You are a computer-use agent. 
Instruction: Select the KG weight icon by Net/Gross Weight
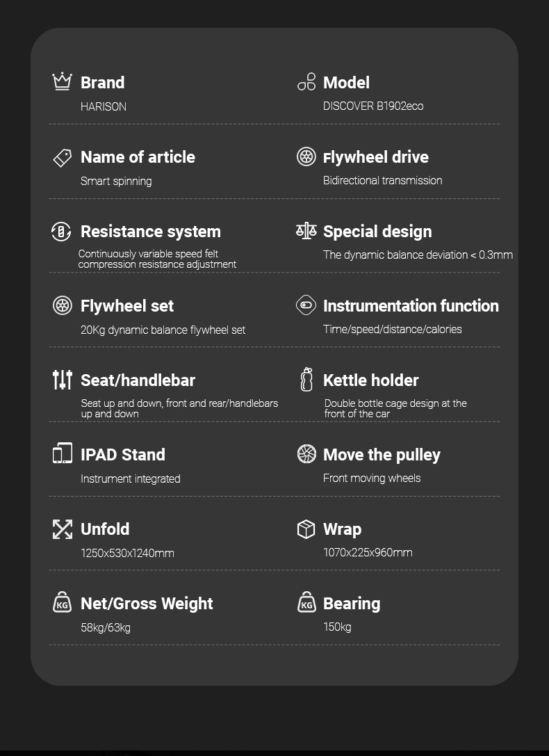click(63, 602)
